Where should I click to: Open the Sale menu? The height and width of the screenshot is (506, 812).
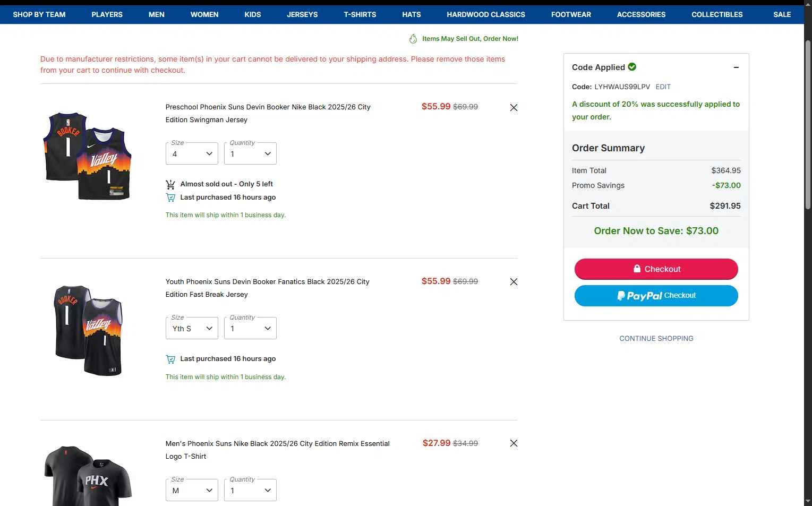click(782, 14)
